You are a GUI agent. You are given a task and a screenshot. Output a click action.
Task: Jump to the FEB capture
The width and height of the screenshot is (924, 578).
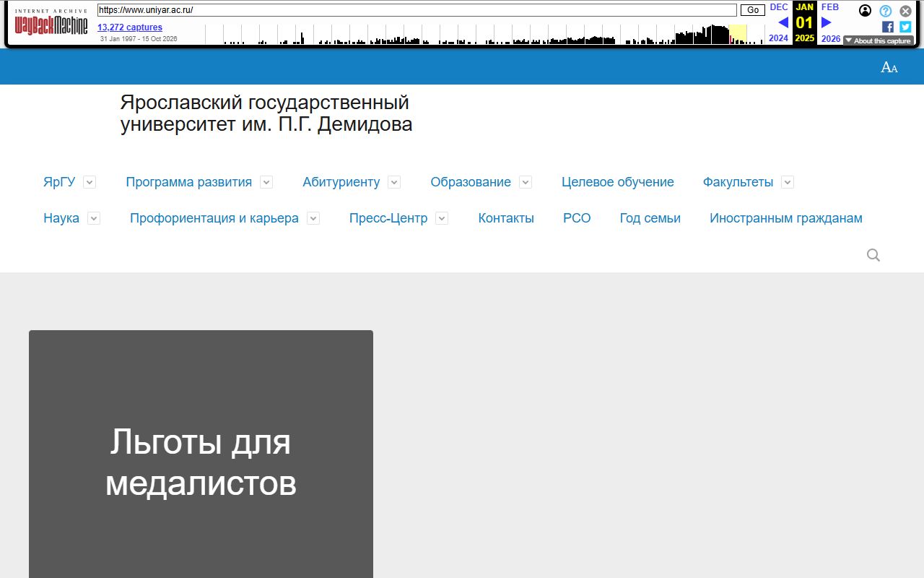point(830,7)
